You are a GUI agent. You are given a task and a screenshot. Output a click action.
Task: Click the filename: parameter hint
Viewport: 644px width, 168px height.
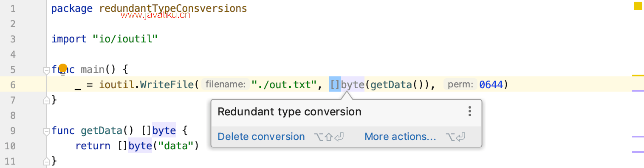[225, 85]
